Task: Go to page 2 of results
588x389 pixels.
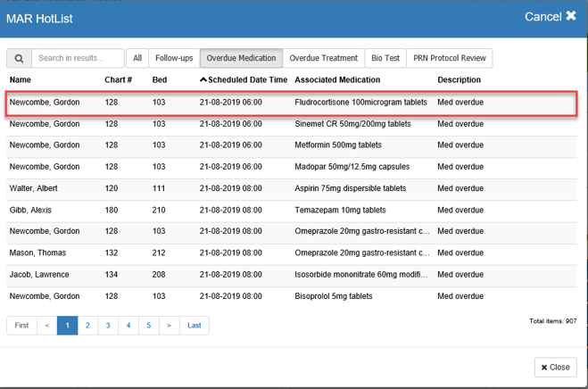Action: click(x=87, y=326)
